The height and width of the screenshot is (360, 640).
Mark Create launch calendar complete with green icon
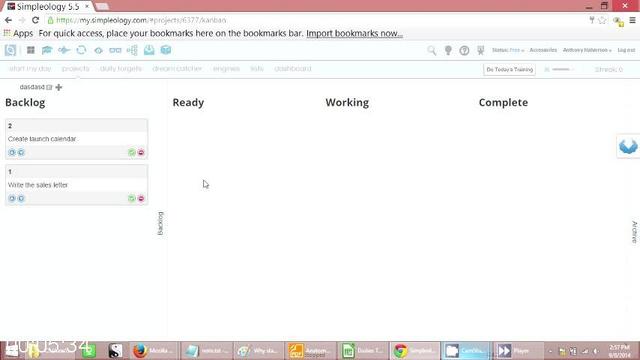coord(132,152)
